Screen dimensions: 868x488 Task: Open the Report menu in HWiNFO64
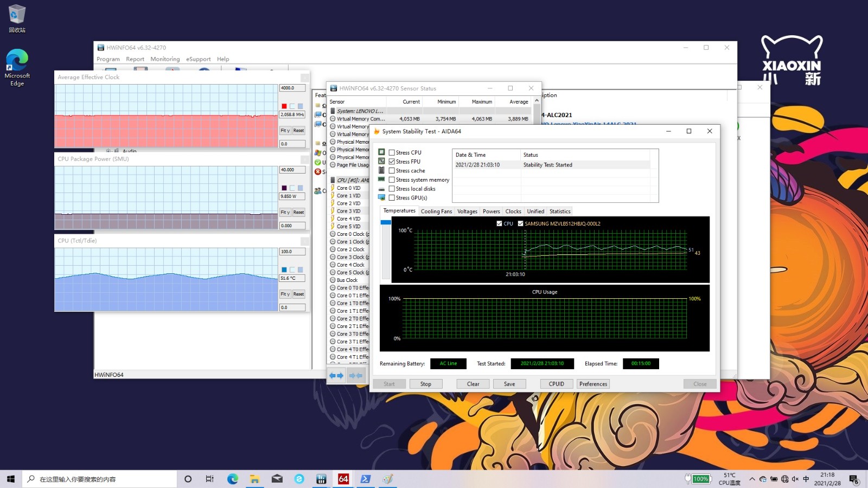135,59
